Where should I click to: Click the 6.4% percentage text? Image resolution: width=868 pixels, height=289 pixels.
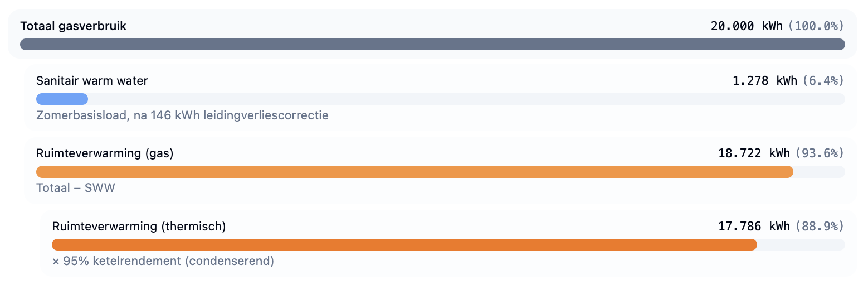(x=823, y=81)
